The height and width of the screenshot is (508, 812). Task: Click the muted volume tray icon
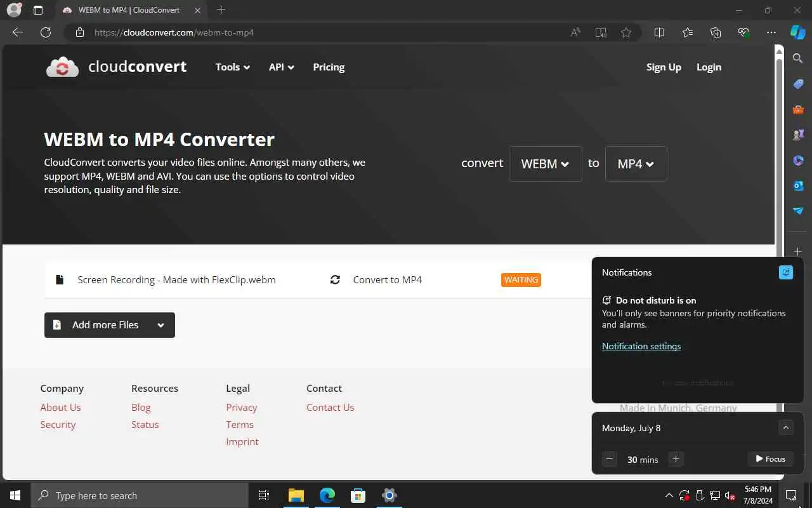730,495
